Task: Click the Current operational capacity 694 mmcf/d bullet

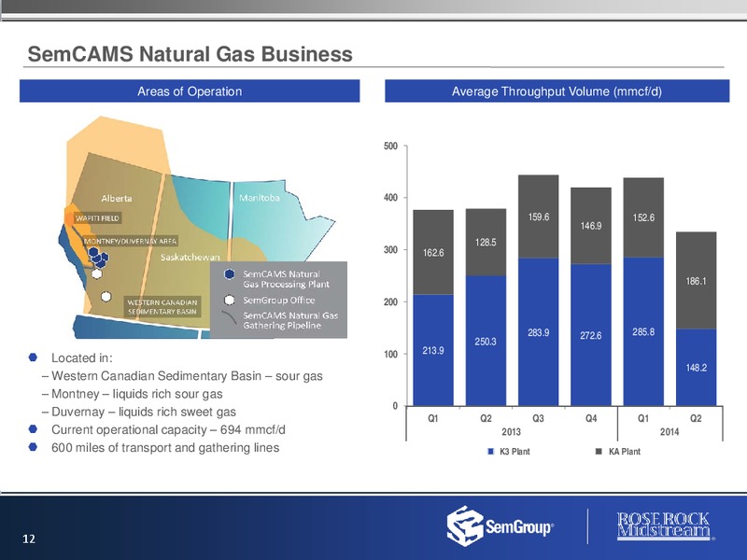Action: [168, 429]
